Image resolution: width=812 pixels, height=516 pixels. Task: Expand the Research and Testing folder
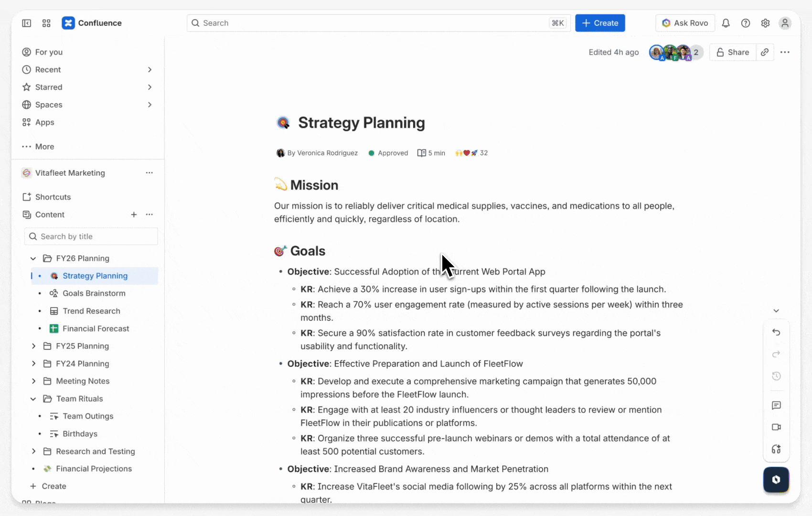(33, 451)
